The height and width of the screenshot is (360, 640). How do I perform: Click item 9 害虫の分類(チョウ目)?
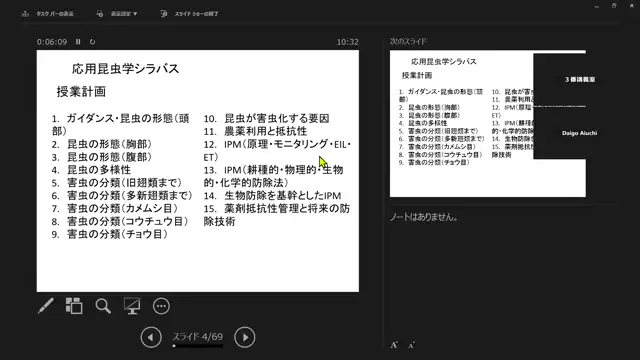click(109, 234)
